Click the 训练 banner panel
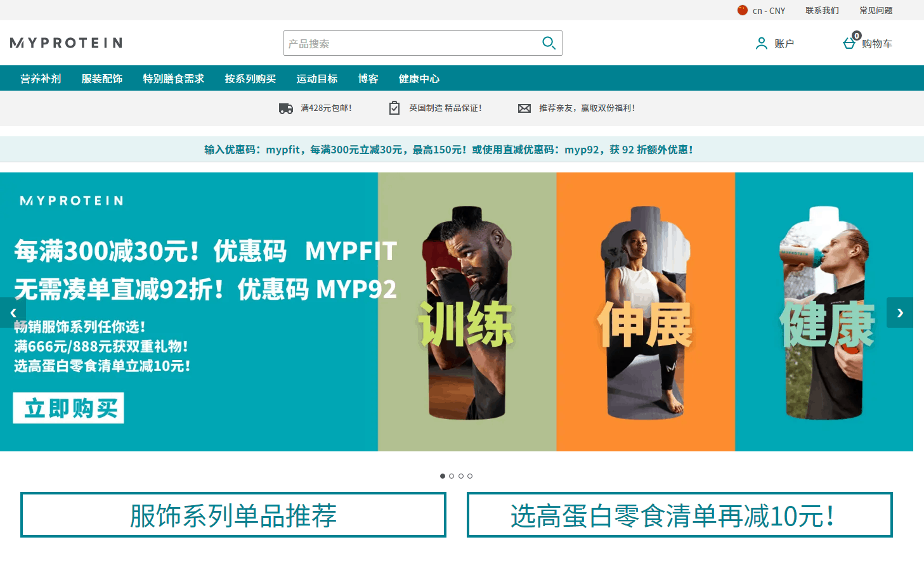This screenshot has width=924, height=568. pos(467,312)
